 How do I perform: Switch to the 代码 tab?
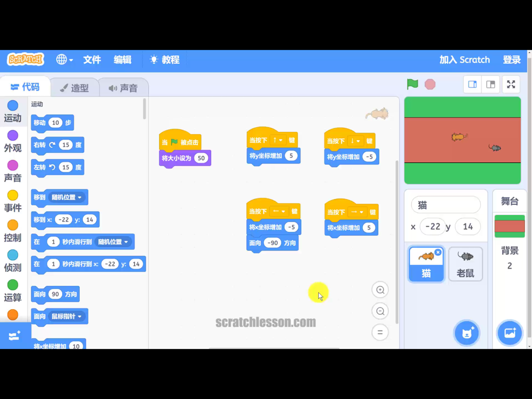coord(25,87)
